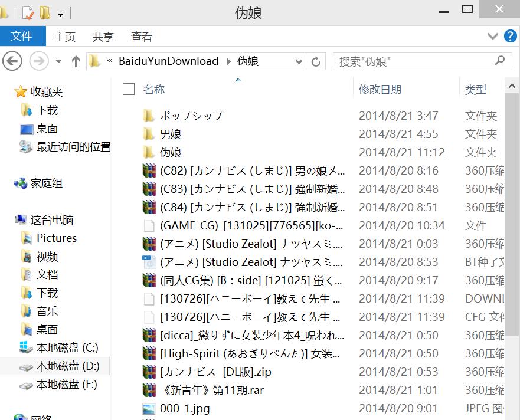Select the [130726] CFG file icon
The height and width of the screenshot is (420, 520).
tap(149, 317)
